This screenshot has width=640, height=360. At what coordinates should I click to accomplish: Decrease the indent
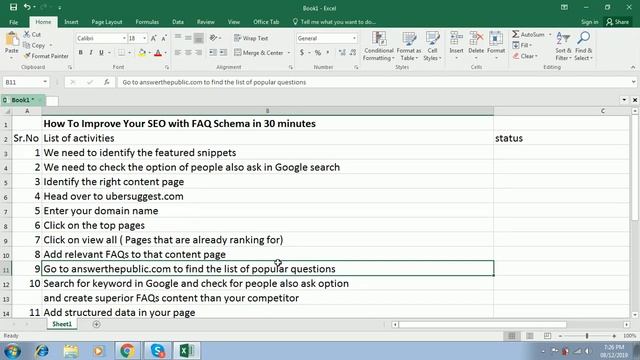click(x=213, y=53)
